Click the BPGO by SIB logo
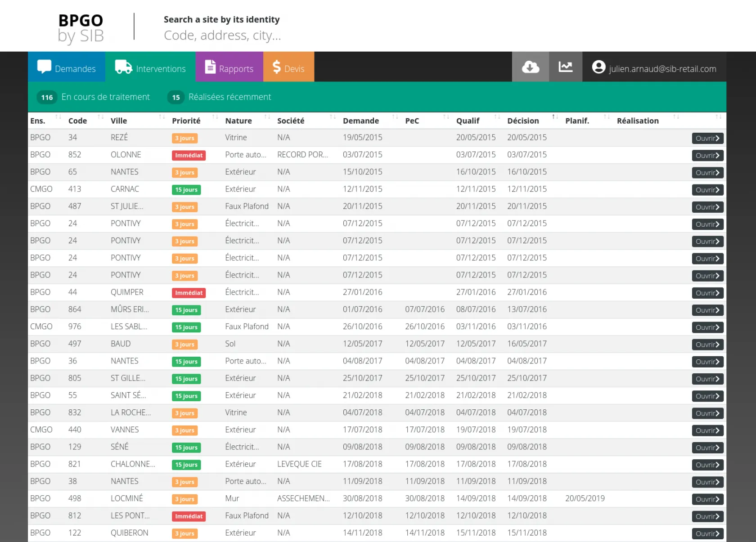 click(81, 28)
